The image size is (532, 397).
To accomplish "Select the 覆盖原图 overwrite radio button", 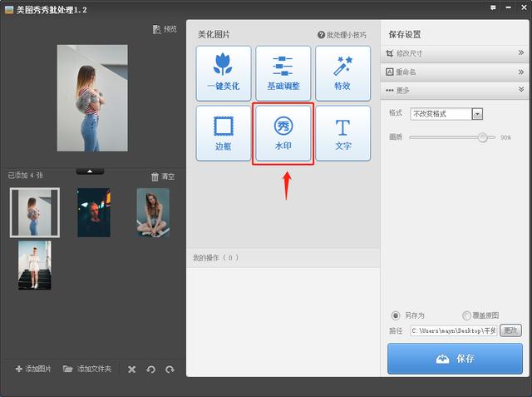I will 466,315.
